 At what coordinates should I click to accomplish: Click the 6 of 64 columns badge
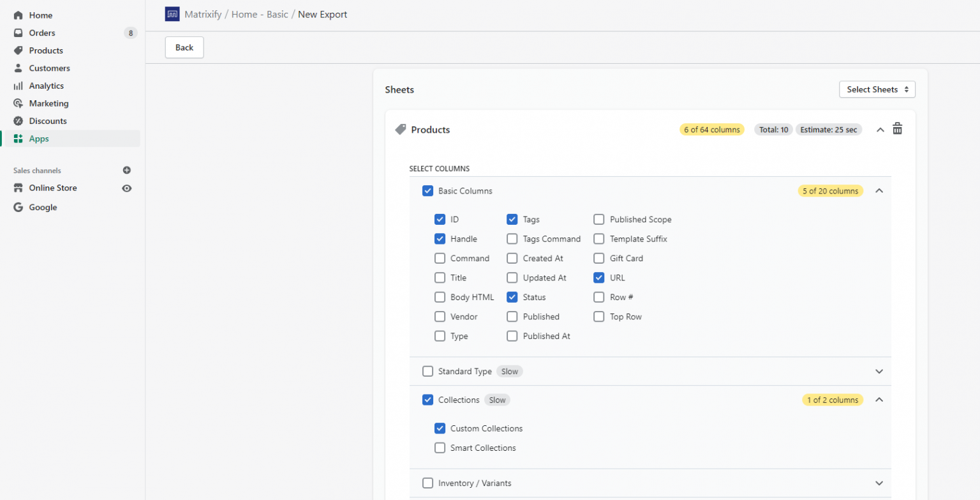[711, 129]
